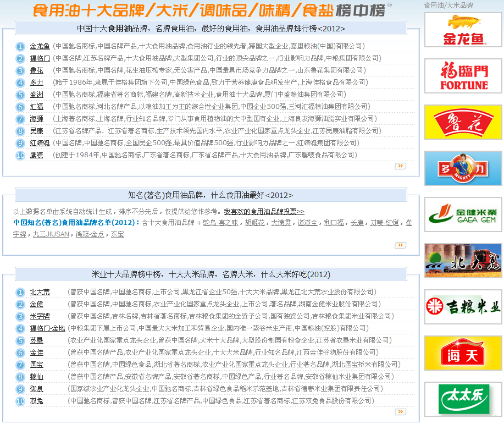Open the 北大荒 harvester banner image
Viewport: 504px width, 424px height.
coord(463,261)
